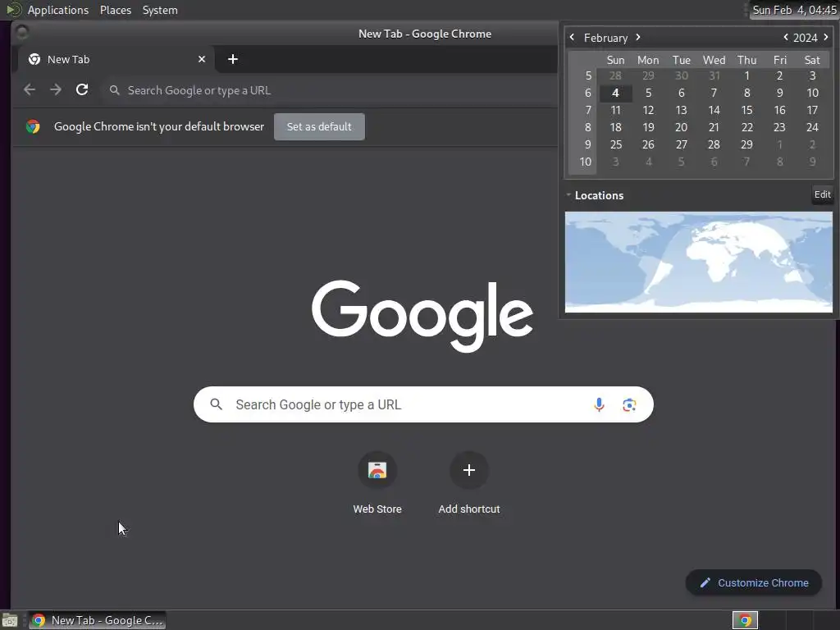Set Chrome as default browser

click(319, 126)
